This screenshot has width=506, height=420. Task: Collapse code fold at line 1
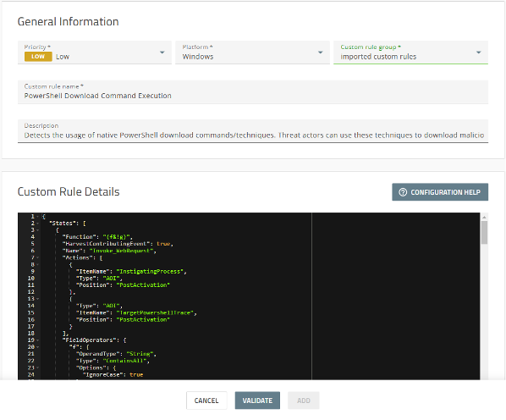(38, 216)
